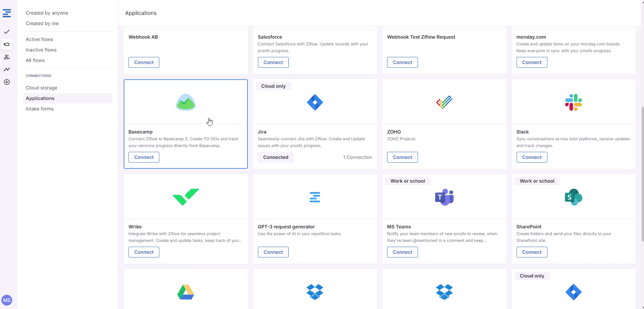Image resolution: width=644 pixels, height=309 pixels.
Task: Click the Google Drive logo thumbnail
Action: (185, 292)
